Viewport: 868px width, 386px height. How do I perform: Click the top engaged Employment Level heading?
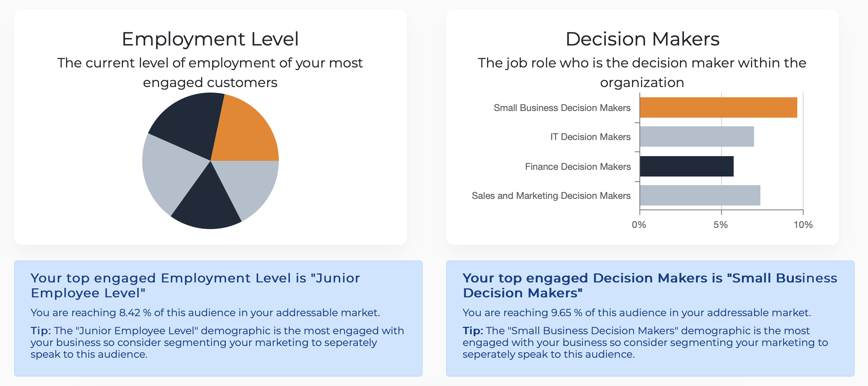[195, 285]
